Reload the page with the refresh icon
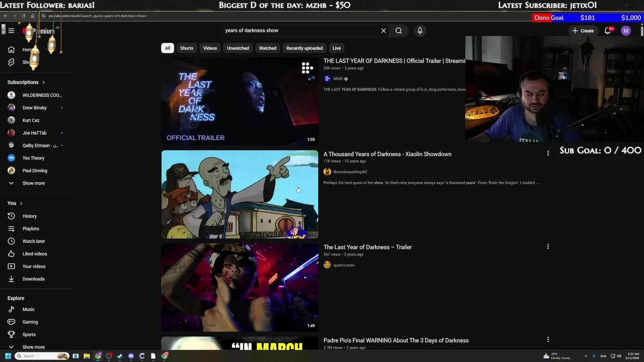The height and width of the screenshot is (362, 644). (x=23, y=16)
